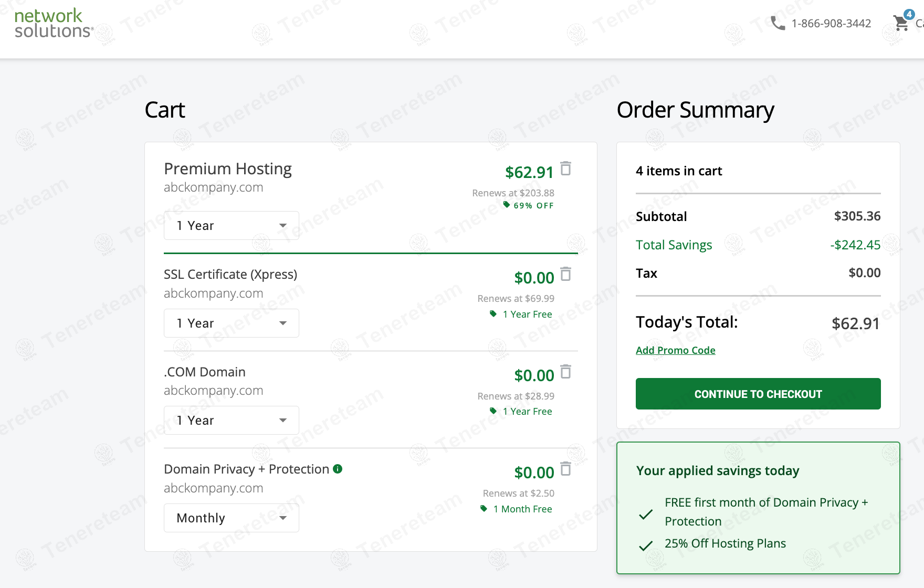The image size is (924, 588).
Task: Click the phone icon in header
Action: coord(778,23)
